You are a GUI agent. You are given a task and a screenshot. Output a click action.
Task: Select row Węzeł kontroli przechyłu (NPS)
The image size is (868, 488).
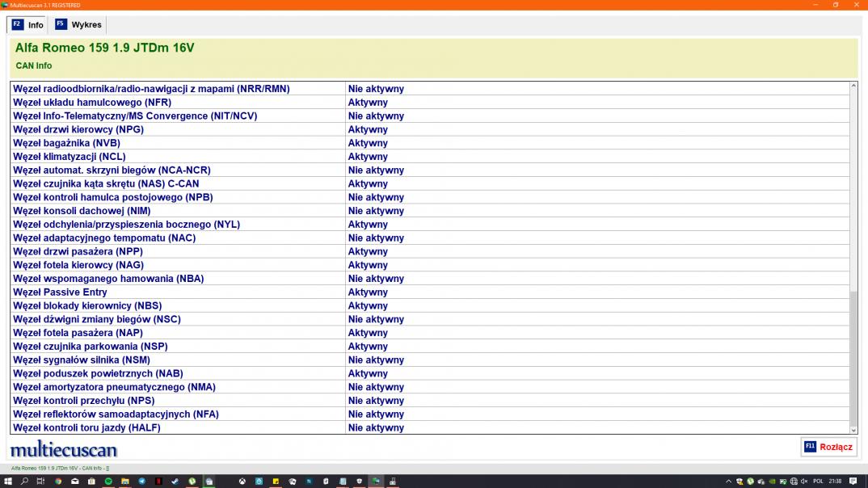[430, 401]
